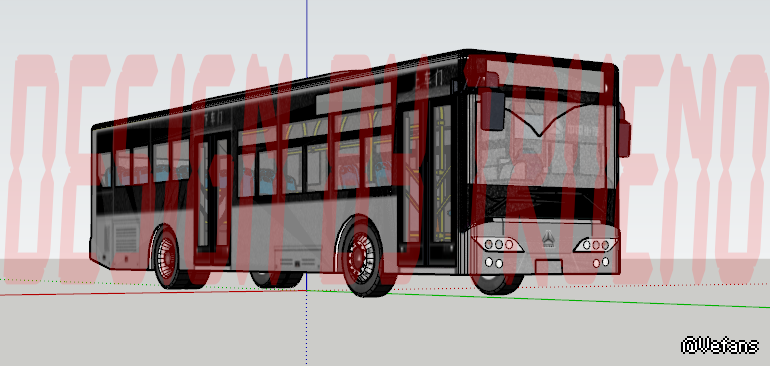Select the left headlight cluster
Viewport: 770px width, 366px height.
[x=497, y=244]
